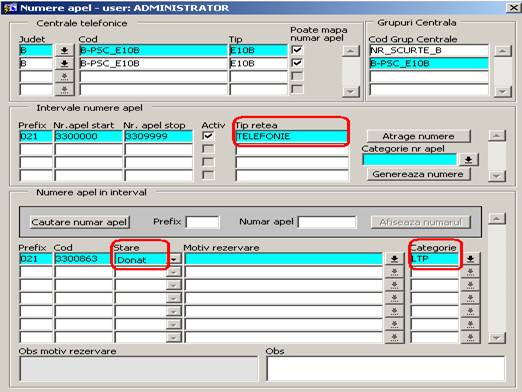Click Nr.apel start value 3300000
The width and height of the screenshot is (522, 392).
pos(88,136)
